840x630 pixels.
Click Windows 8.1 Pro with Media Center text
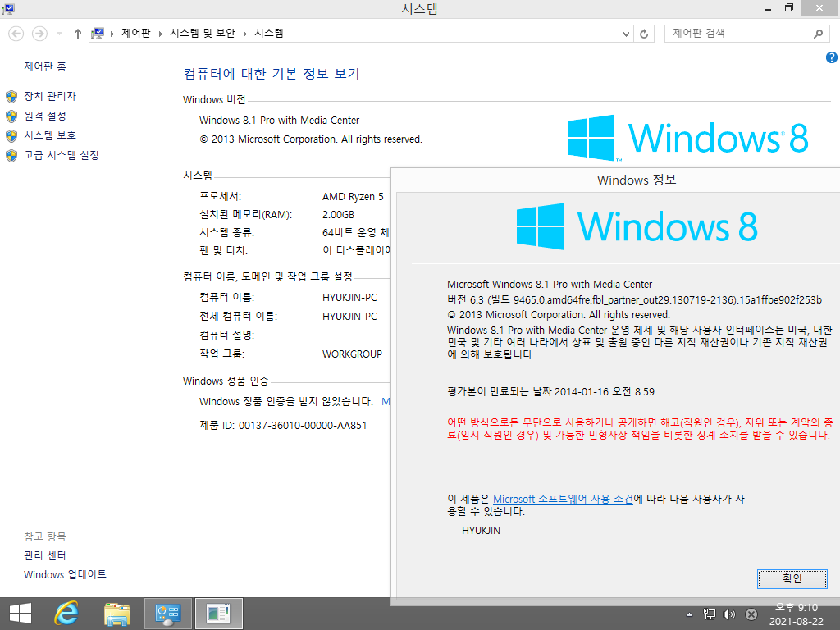pos(279,120)
